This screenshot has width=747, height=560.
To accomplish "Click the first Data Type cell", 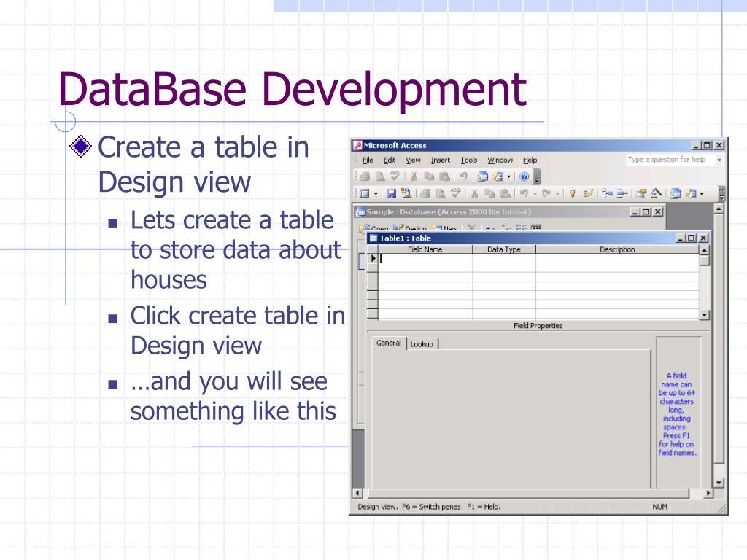I will coord(504,258).
